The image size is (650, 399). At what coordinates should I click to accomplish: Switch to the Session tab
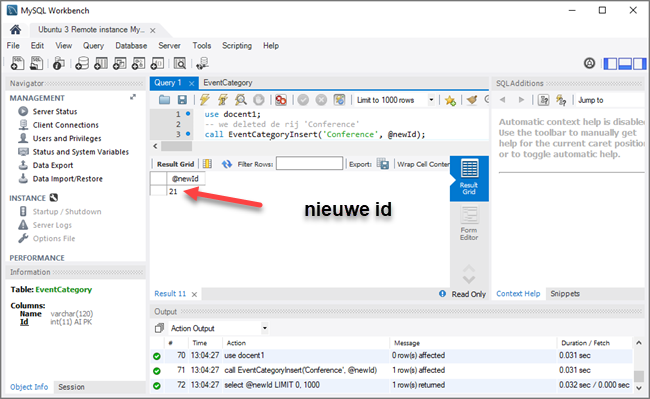point(71,387)
